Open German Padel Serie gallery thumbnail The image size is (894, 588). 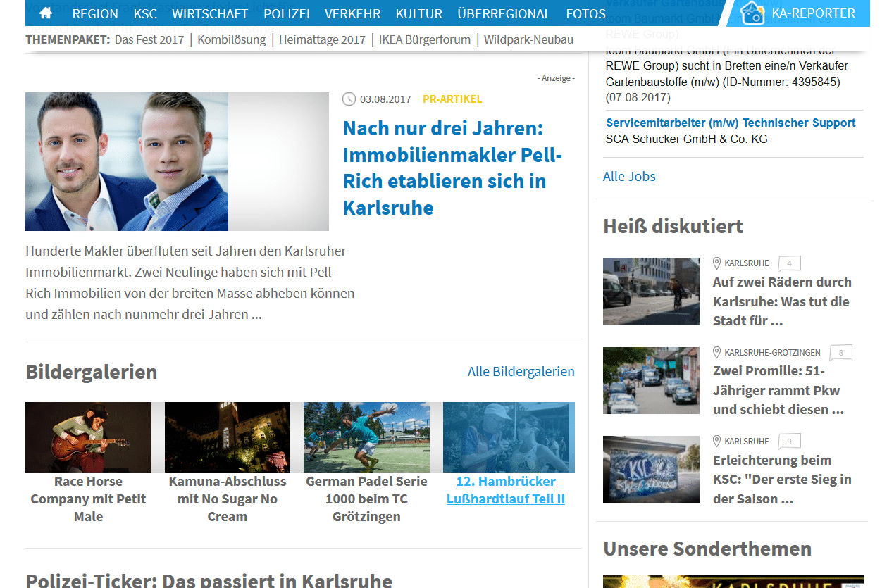(x=366, y=437)
